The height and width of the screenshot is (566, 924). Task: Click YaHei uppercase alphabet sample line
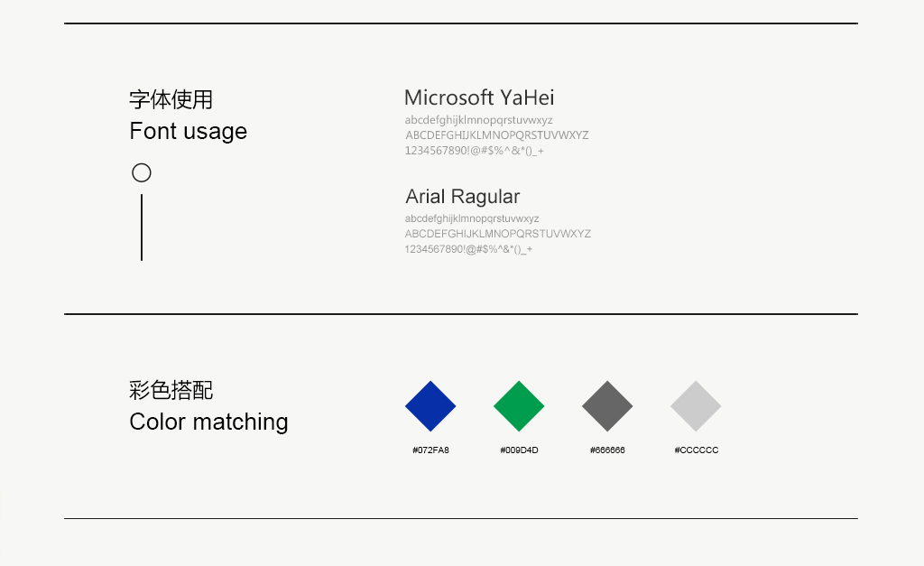point(497,135)
